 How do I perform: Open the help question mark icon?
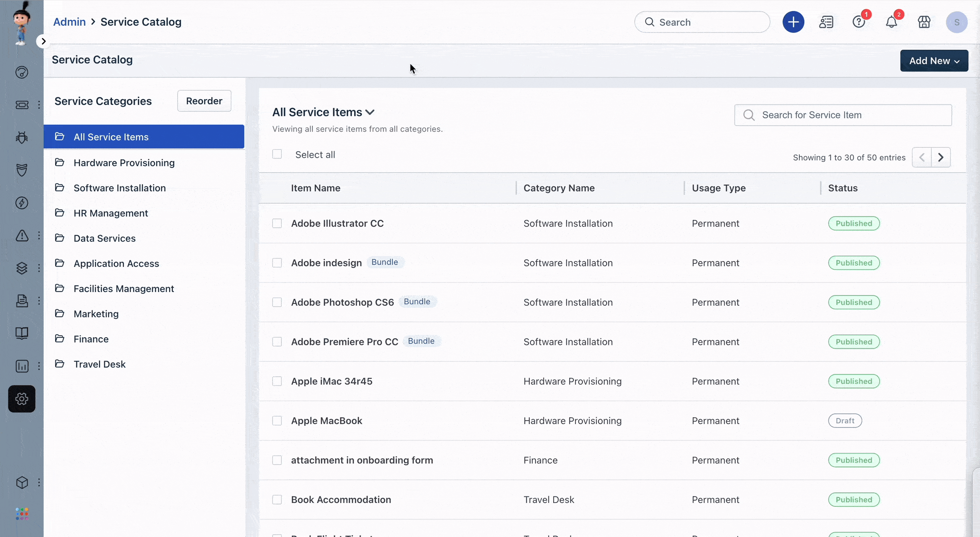point(859,22)
